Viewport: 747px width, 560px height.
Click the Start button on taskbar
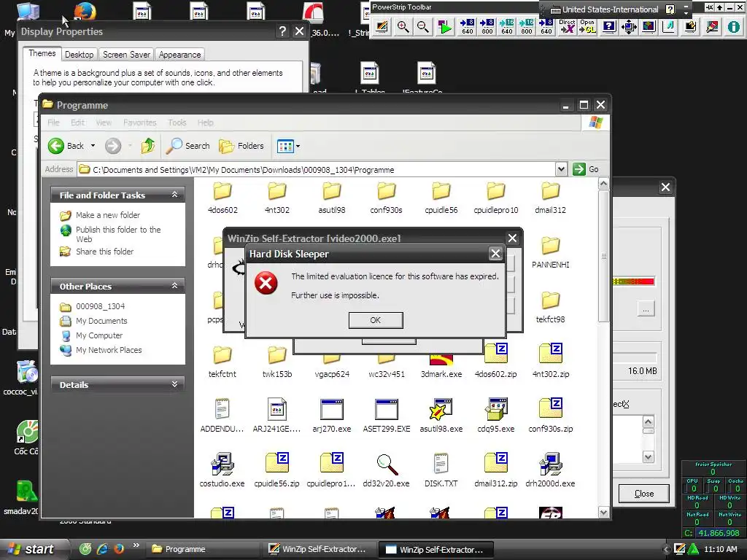point(34,549)
